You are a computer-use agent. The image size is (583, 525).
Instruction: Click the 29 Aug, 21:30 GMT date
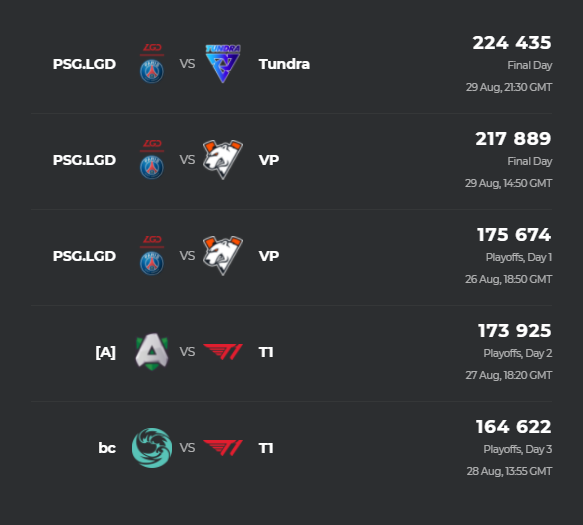coord(509,87)
